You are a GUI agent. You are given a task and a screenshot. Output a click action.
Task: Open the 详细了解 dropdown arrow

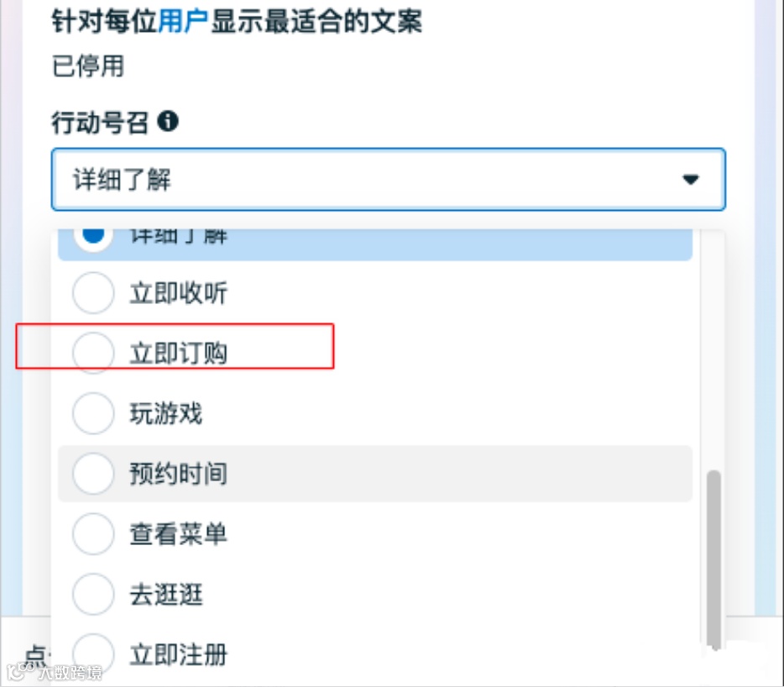tap(691, 179)
